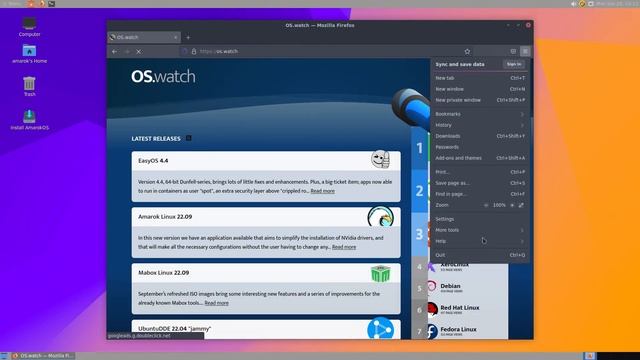The image size is (640, 360).
Task: Open the Menu button in top panel
Action: 12,4
